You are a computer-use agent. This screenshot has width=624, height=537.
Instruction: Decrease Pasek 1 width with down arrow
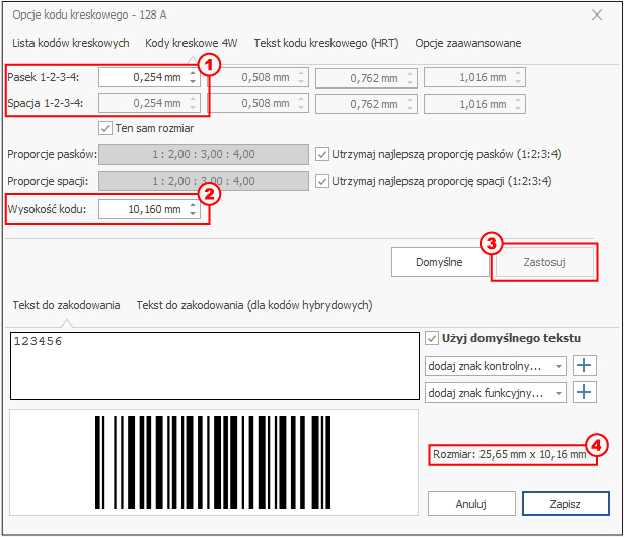193,81
